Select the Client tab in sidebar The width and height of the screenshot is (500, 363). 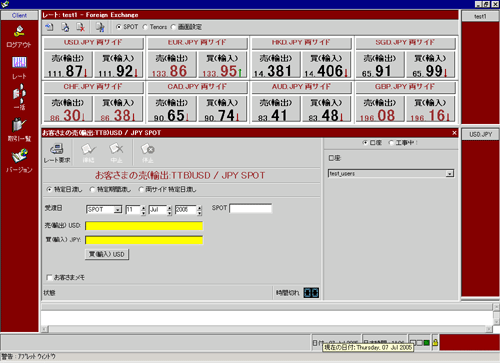click(x=19, y=15)
